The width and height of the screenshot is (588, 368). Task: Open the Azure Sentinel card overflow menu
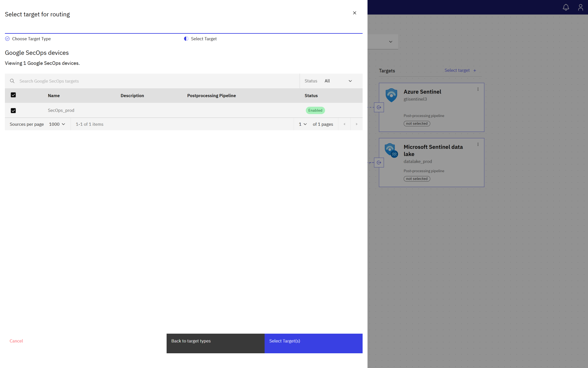(x=478, y=89)
